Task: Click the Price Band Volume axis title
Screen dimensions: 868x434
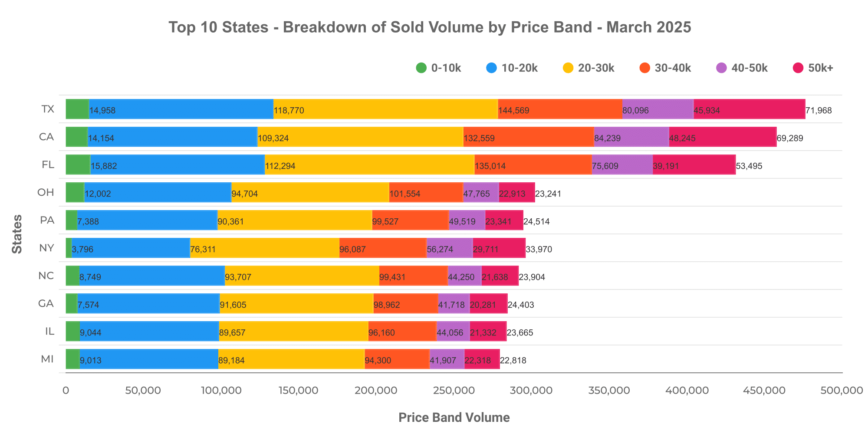Action: coord(454,418)
